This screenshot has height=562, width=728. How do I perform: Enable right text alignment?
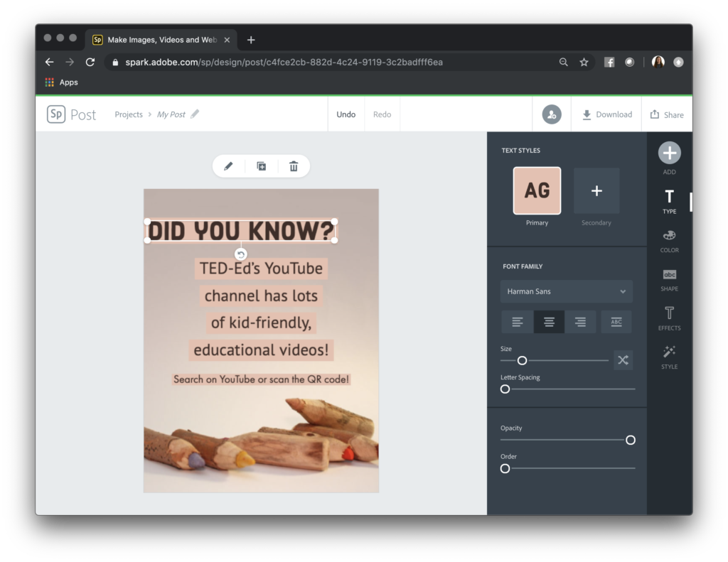pyautogui.click(x=581, y=321)
